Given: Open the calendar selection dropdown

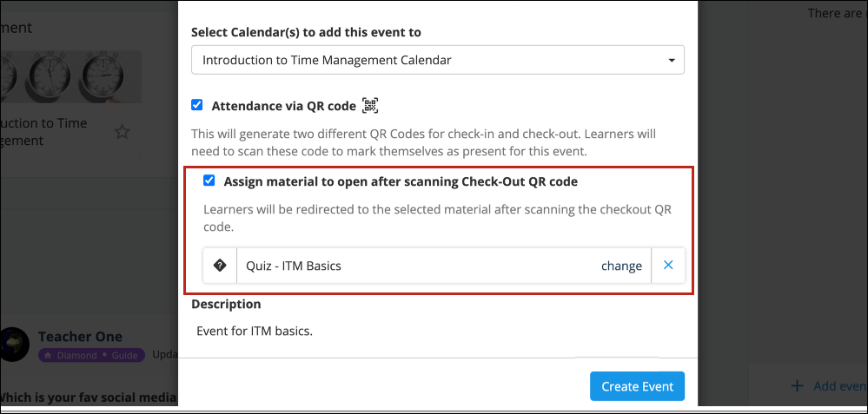Looking at the screenshot, I should (438, 60).
